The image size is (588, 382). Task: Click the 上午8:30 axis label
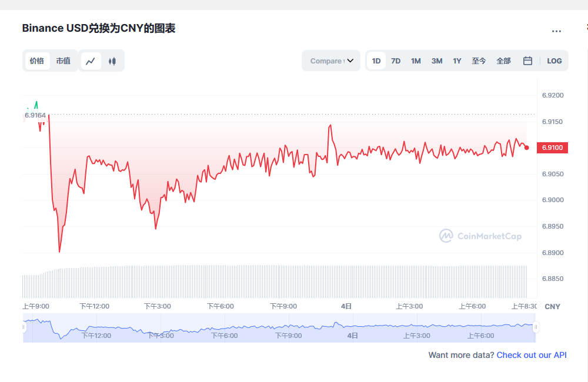pyautogui.click(x=524, y=306)
